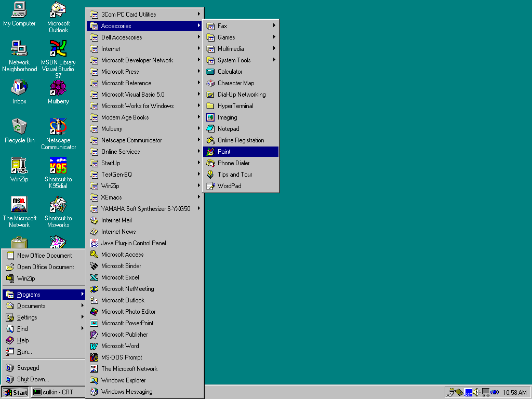
Task: Choose Help in the Start menu
Action: click(44, 340)
